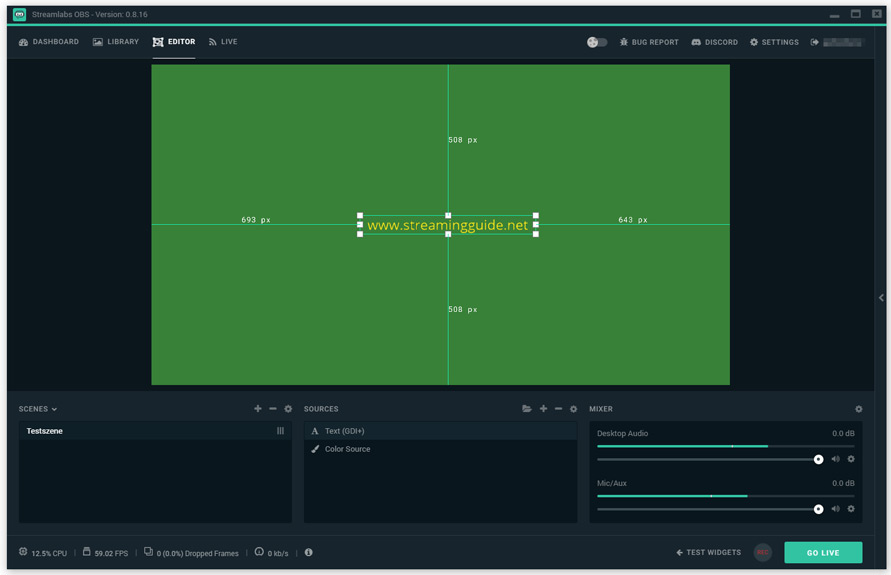Open scene settings gear icon
Image resolution: width=891 pixels, height=575 pixels.
coord(288,409)
